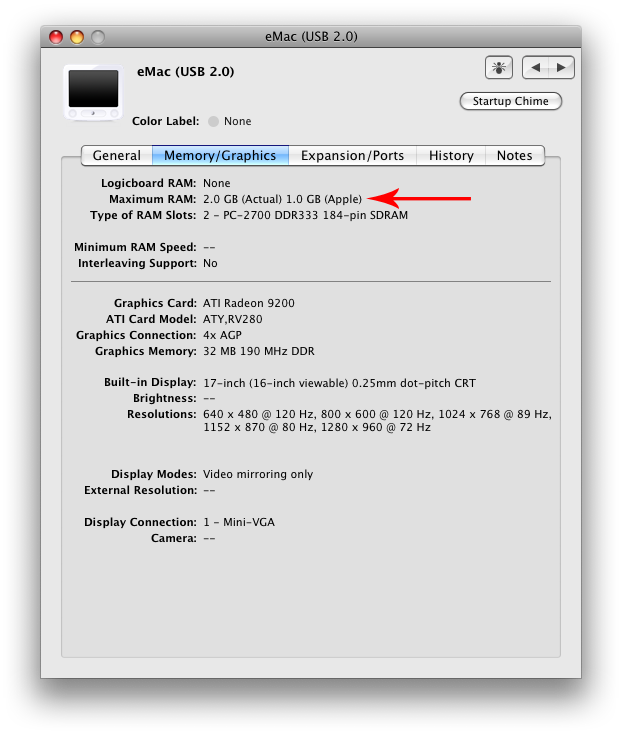The width and height of the screenshot is (622, 734).
Task: Click the 1152 x 870 @ 80 Hz resolutions line
Action: tap(317, 427)
